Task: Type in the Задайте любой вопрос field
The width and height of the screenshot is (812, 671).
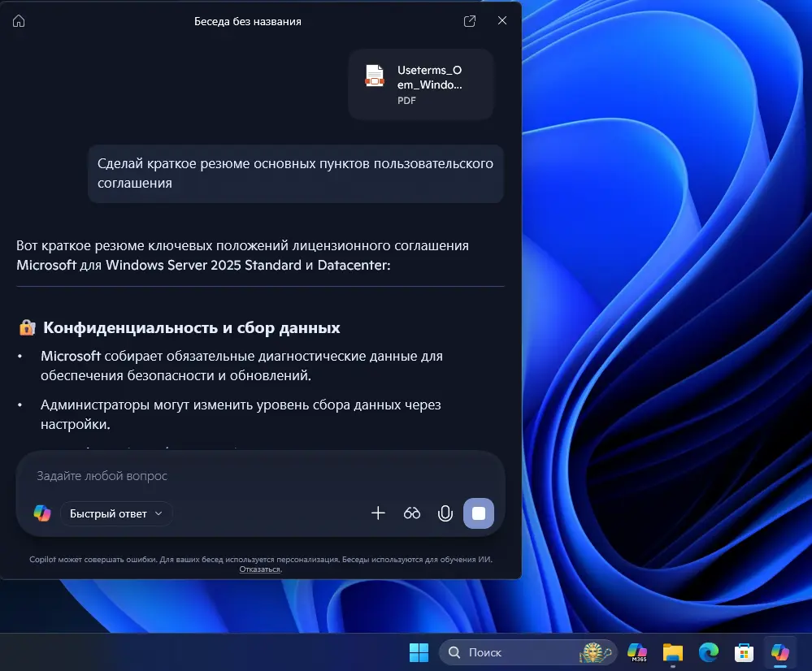Action: (244, 476)
